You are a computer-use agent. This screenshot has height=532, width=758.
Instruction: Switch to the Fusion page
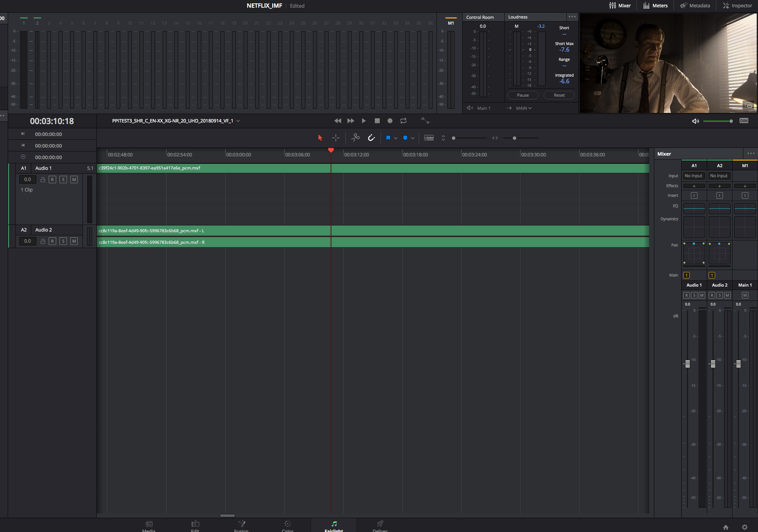241,526
